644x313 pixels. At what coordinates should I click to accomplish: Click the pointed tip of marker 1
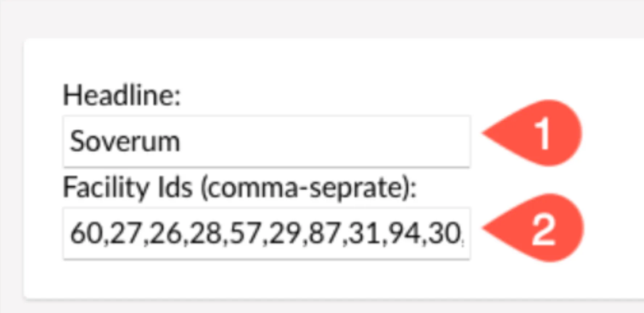click(485, 133)
